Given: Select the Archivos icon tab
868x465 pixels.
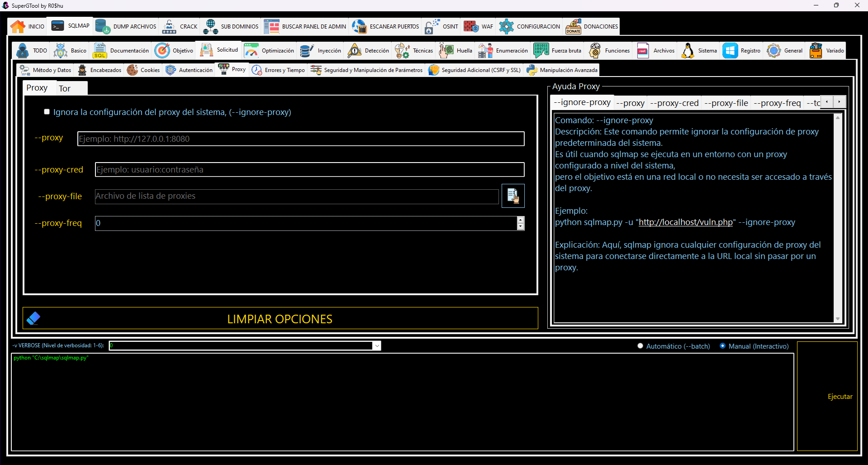Looking at the screenshot, I should pos(655,51).
